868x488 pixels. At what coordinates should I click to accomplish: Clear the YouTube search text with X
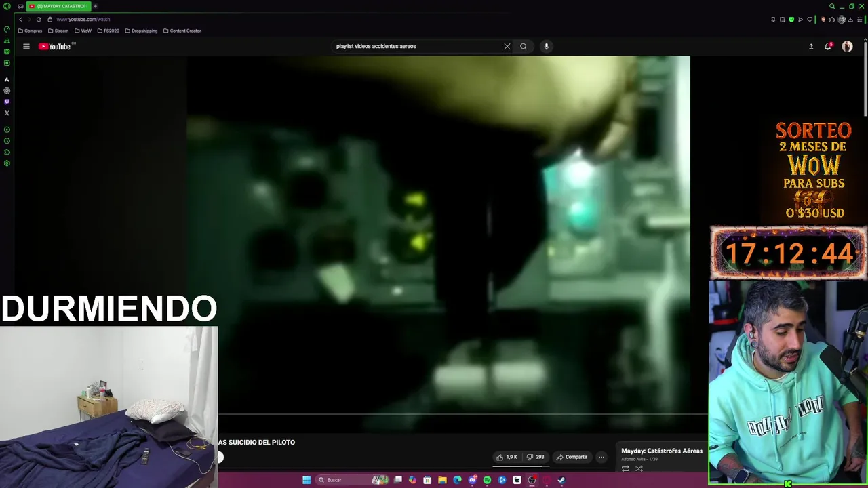tap(507, 46)
